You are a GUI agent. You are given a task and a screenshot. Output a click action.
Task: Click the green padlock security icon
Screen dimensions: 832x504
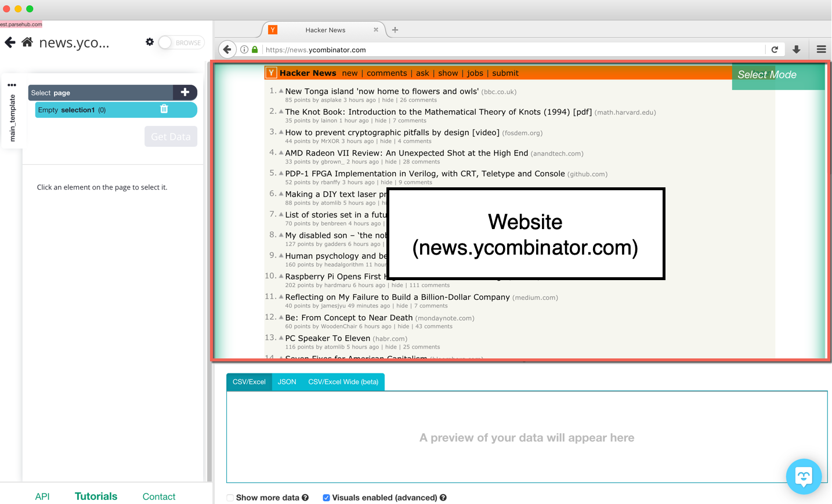[x=255, y=49]
